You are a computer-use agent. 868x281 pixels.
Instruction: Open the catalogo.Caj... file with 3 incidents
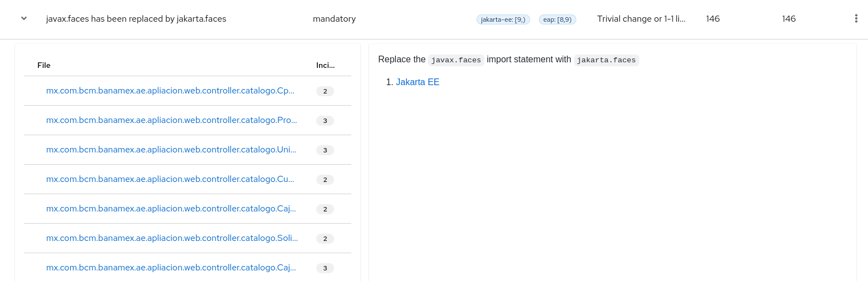(x=171, y=267)
